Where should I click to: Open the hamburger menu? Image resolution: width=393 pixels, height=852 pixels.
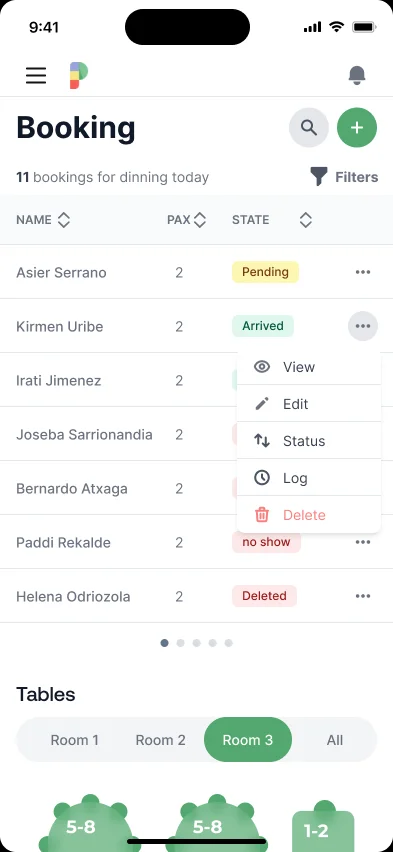(x=36, y=75)
